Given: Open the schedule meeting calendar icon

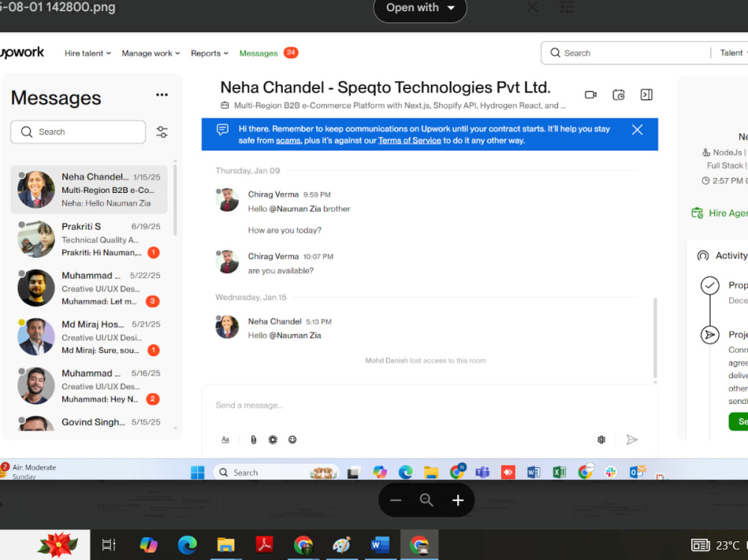Looking at the screenshot, I should coord(619,94).
